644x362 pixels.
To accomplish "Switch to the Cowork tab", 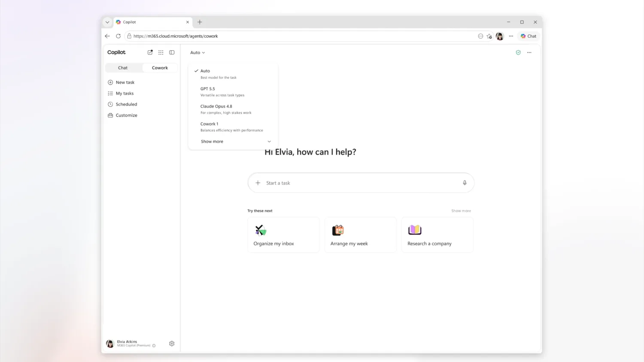I will coord(160,68).
